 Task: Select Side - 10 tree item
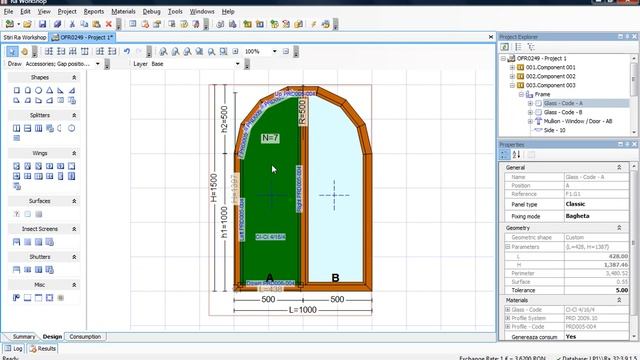(x=554, y=130)
